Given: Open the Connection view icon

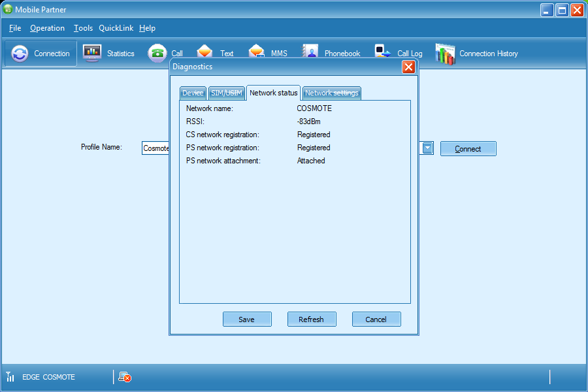Looking at the screenshot, I should tap(20, 54).
